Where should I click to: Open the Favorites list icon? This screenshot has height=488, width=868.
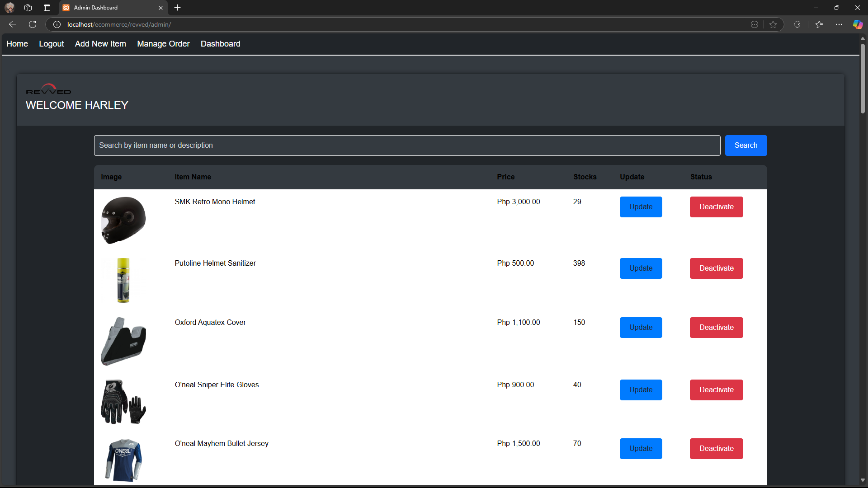(x=819, y=24)
